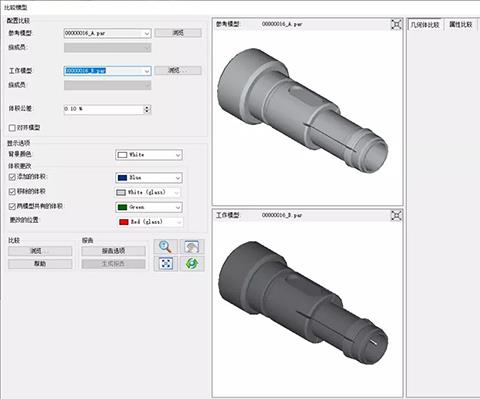Click the fit-to-view icon with corner dots
The width and height of the screenshot is (480, 399).
[x=165, y=264]
